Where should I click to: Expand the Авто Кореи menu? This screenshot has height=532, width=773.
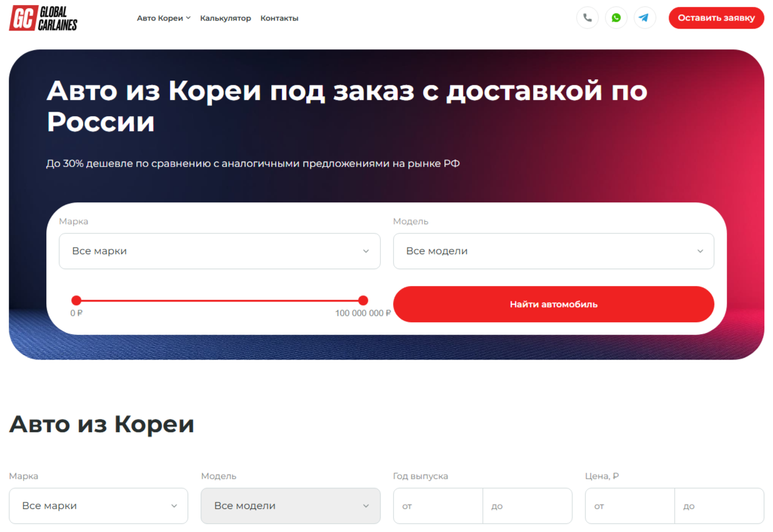coord(163,18)
